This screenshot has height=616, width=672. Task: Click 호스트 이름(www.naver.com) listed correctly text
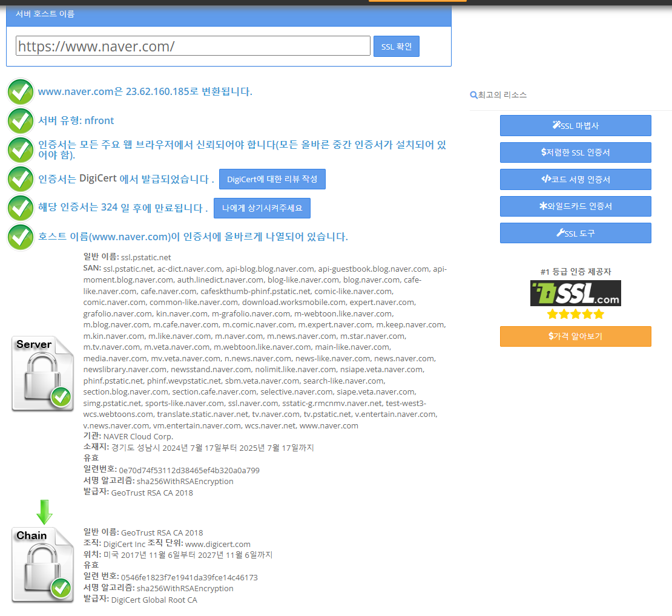[193, 237]
